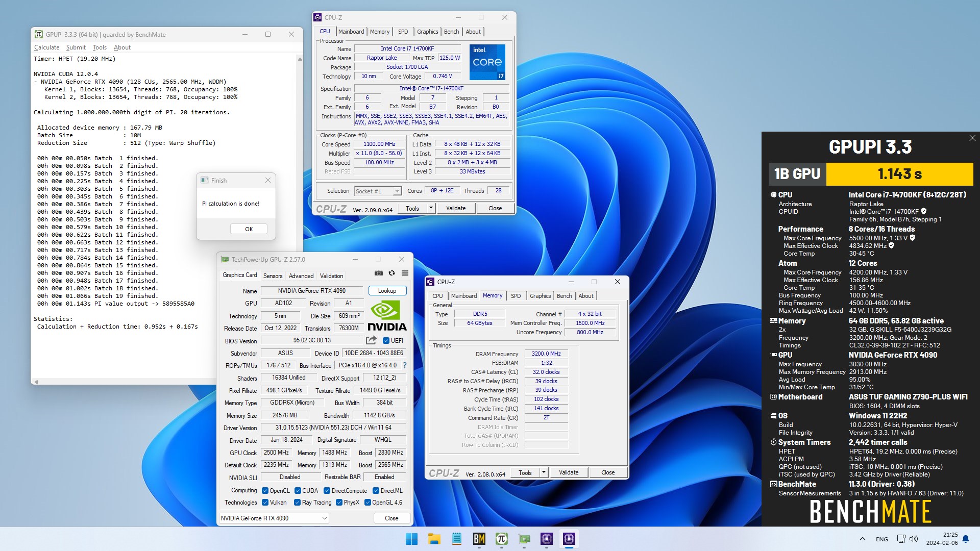Click Close button in Memory CPU-Z
The width and height of the screenshot is (980, 551).
click(608, 472)
